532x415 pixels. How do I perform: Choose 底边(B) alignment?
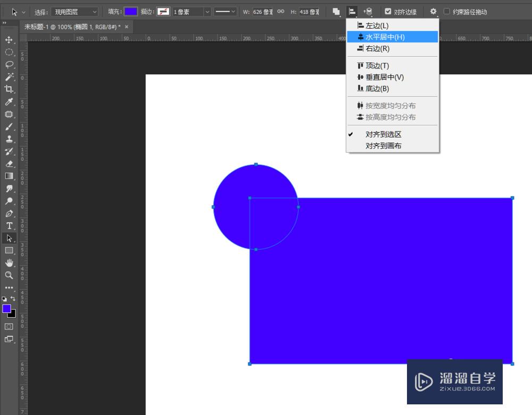(x=392, y=88)
